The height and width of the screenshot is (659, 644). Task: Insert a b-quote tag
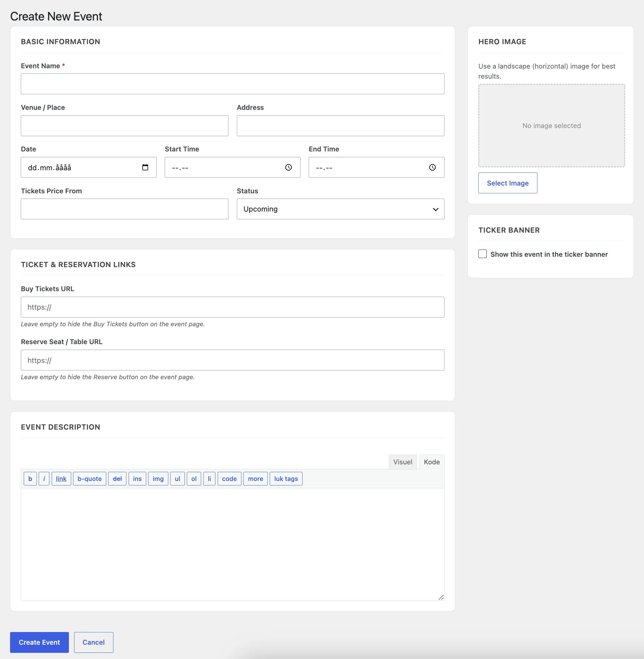(x=90, y=479)
